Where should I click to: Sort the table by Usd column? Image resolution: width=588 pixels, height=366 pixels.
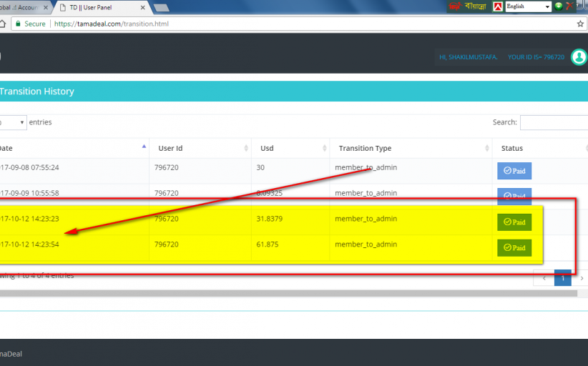(290, 148)
